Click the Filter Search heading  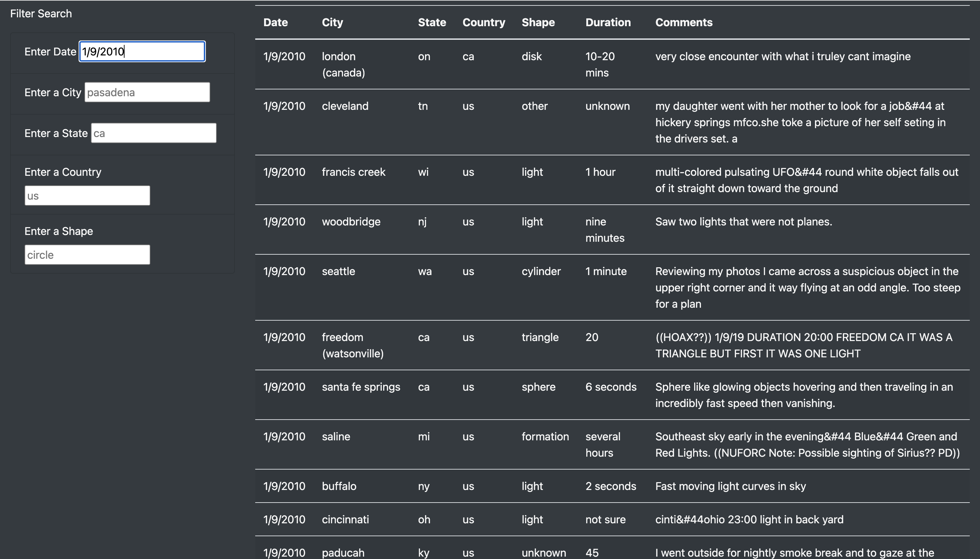pyautogui.click(x=41, y=14)
